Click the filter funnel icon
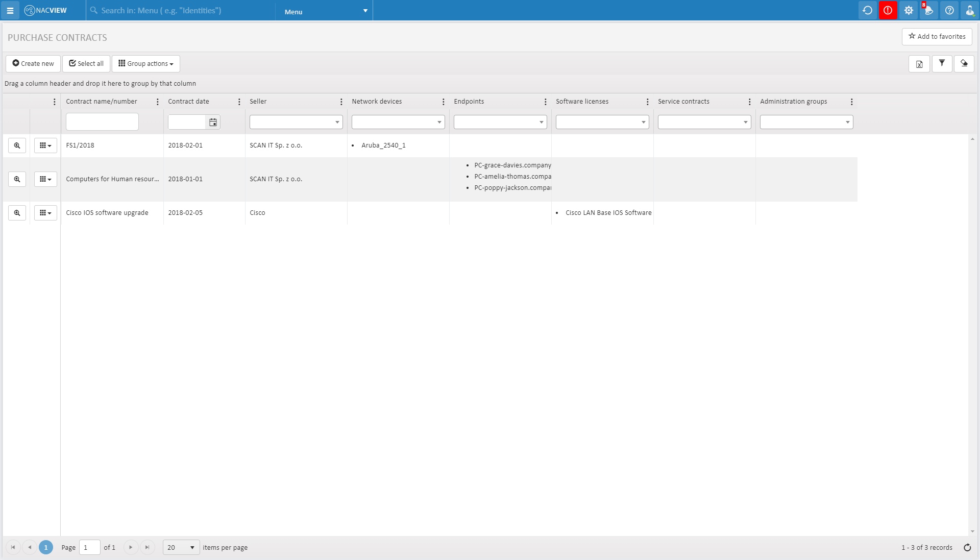The image size is (980, 560). pos(942,63)
